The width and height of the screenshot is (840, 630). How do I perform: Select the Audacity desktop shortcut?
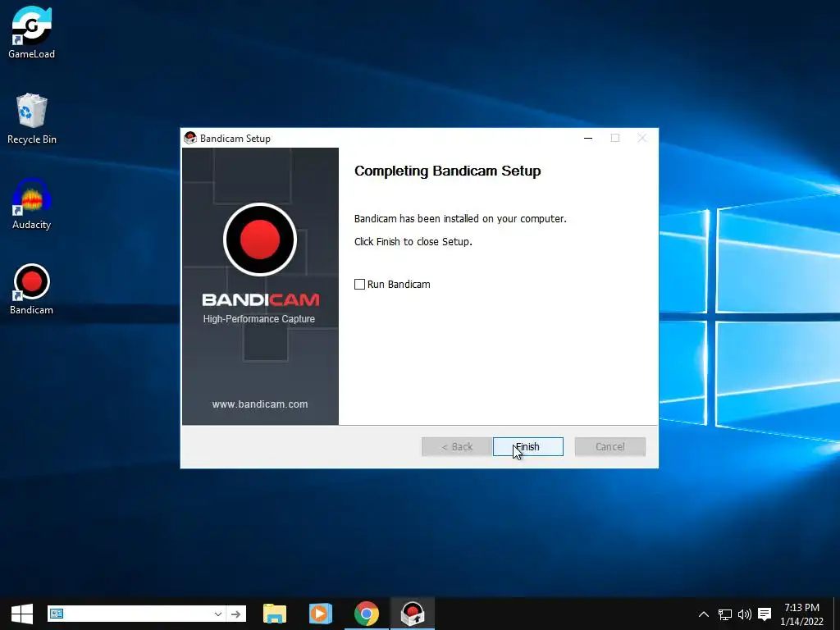click(31, 204)
